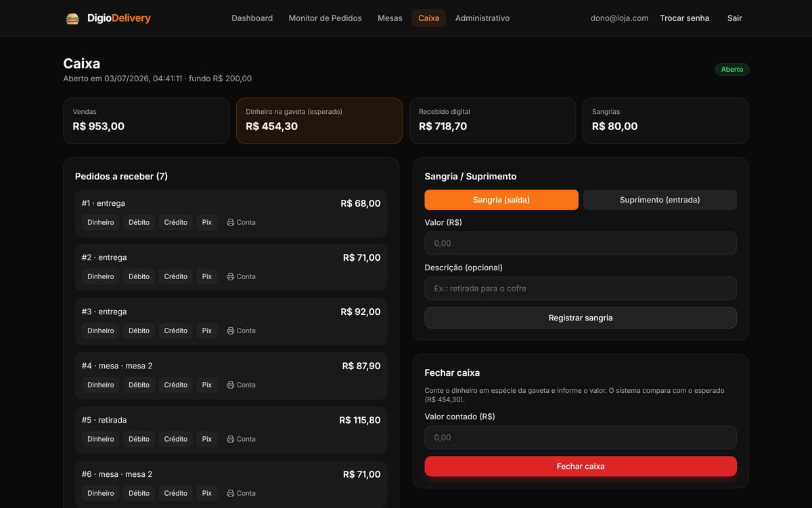Print the bill for order #3 (Conta)

click(x=241, y=331)
